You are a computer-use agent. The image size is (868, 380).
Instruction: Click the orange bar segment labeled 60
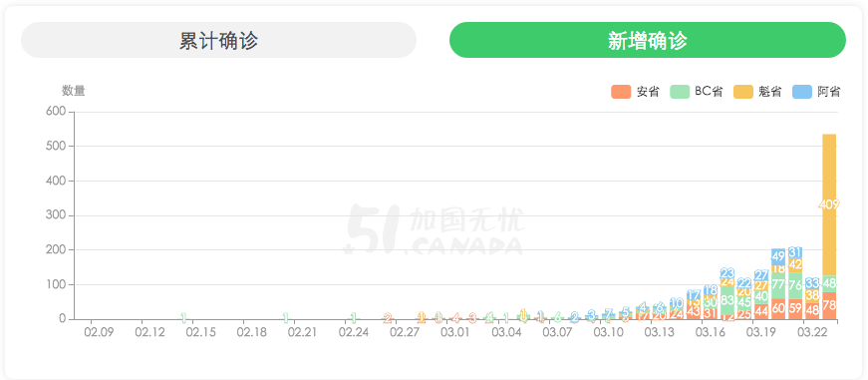tap(778, 309)
